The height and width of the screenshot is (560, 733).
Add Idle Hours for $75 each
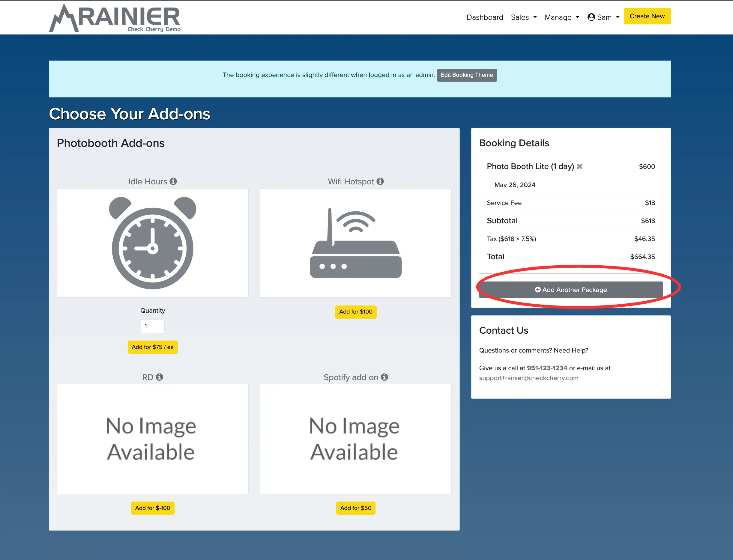click(153, 347)
